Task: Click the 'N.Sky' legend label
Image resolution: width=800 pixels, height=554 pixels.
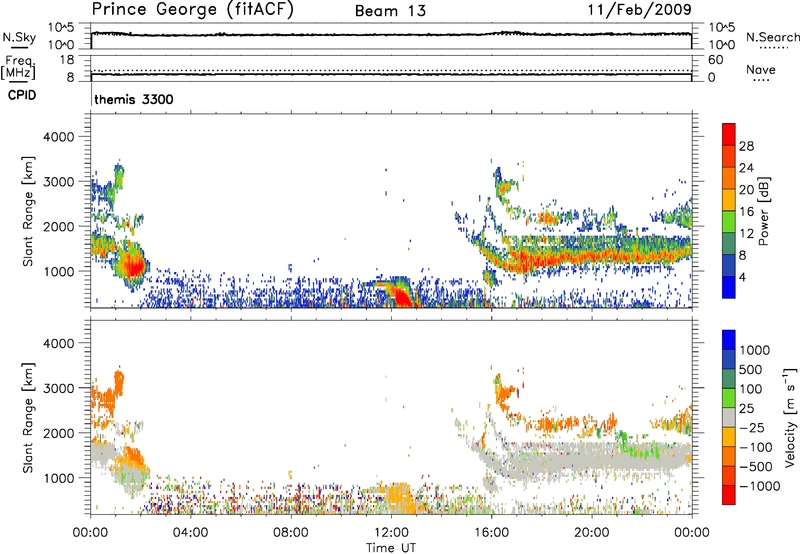Action: pyautogui.click(x=19, y=38)
